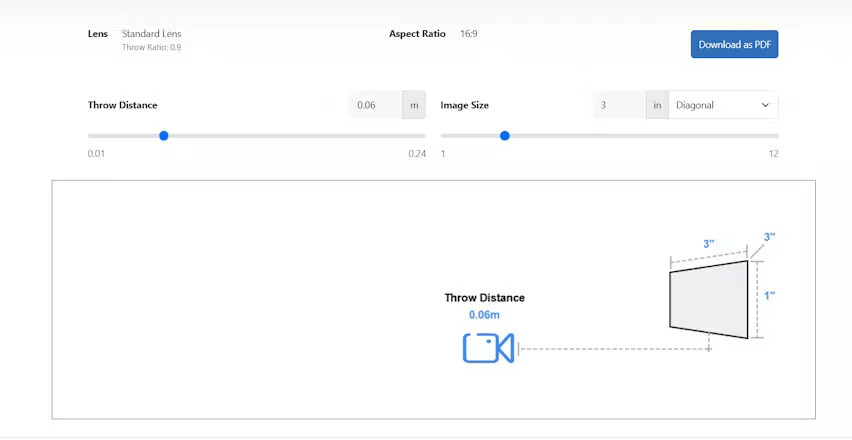Click the Image Size slider handle
Image resolution: width=852 pixels, height=440 pixels.
click(505, 136)
